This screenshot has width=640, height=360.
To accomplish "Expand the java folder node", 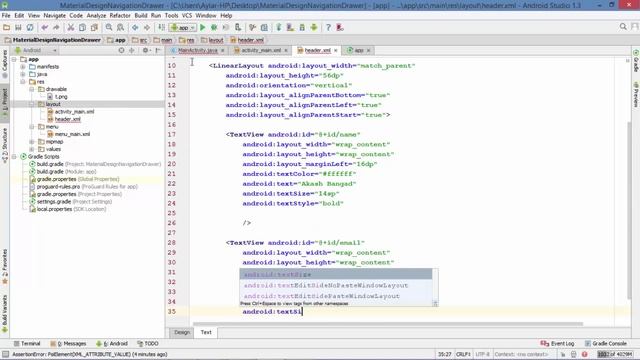I will pyautogui.click(x=23, y=74).
